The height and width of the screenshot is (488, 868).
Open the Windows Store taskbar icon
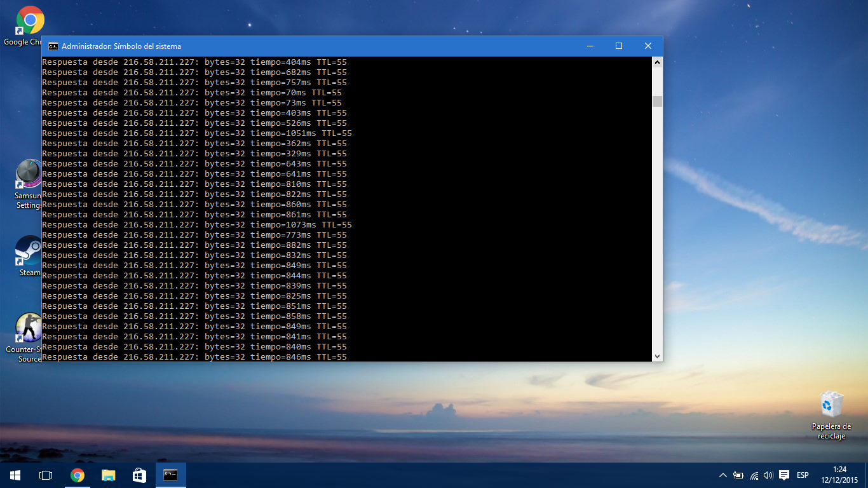140,475
